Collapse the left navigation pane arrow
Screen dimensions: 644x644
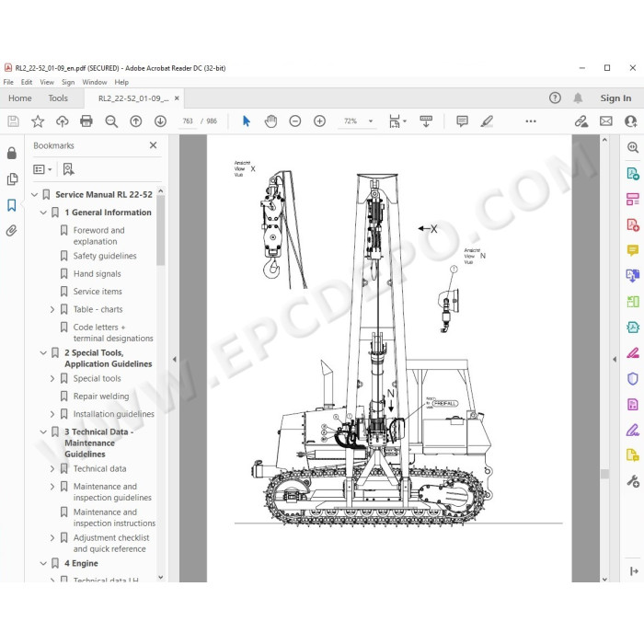175,360
